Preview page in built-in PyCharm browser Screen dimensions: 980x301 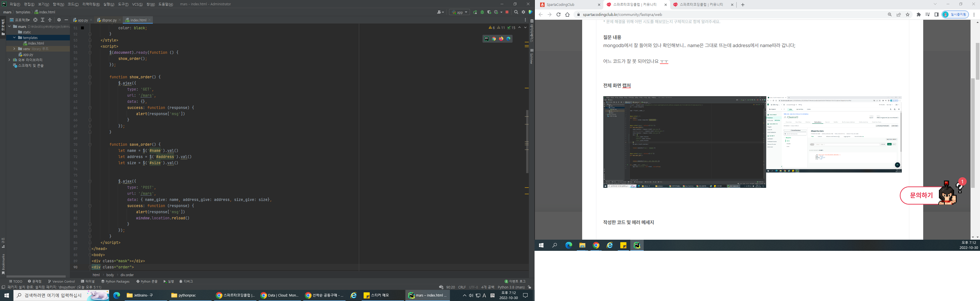coord(487,38)
